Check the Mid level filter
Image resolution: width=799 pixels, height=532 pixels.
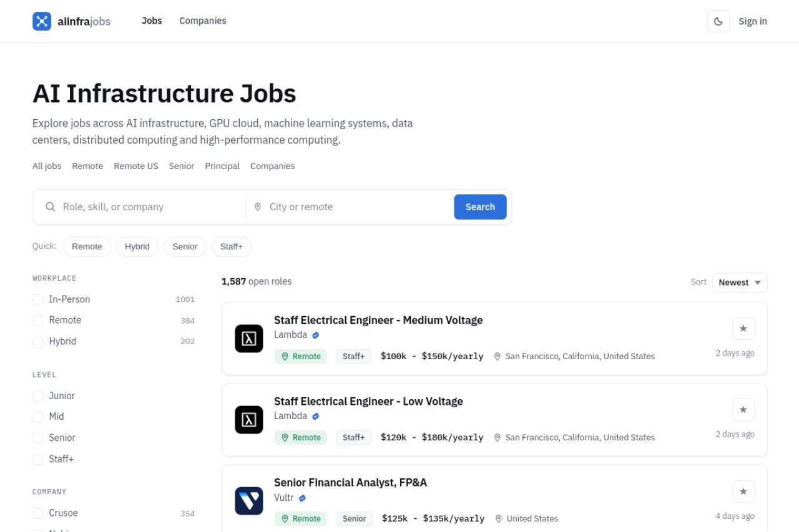38,417
